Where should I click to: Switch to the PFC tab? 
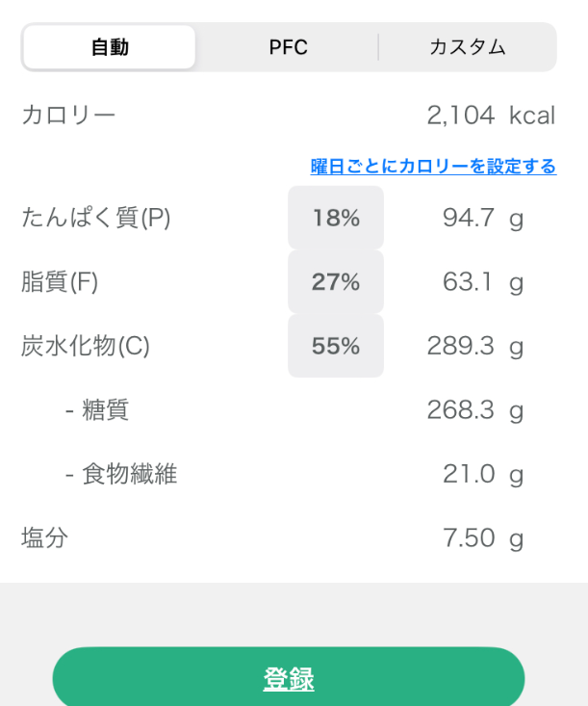coord(288,47)
